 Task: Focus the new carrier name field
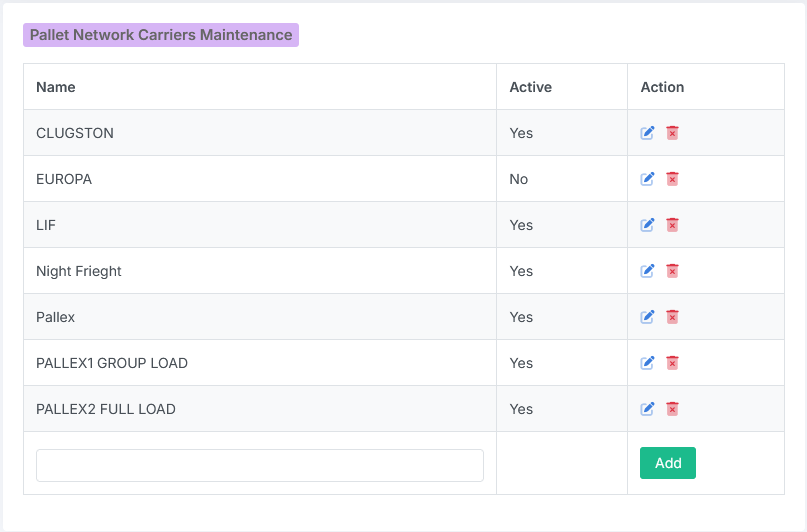260,466
